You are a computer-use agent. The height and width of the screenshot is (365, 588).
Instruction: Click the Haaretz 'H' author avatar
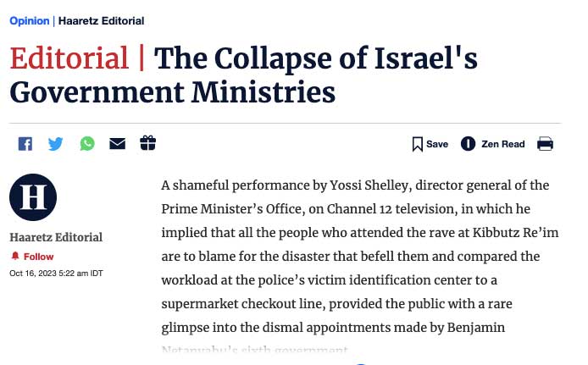[x=33, y=197]
